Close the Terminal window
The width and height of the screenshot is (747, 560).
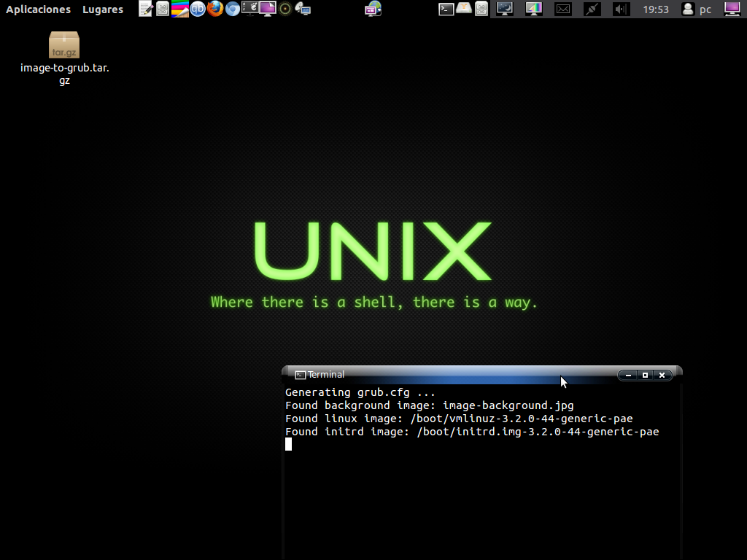point(662,376)
